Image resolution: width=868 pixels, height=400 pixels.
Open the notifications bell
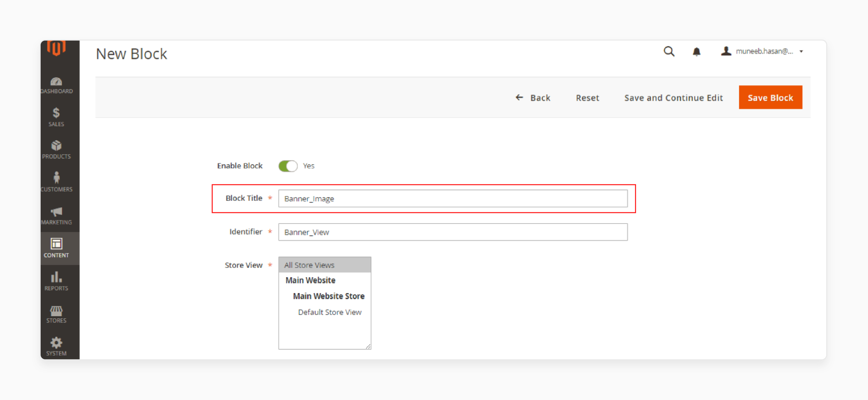click(696, 52)
